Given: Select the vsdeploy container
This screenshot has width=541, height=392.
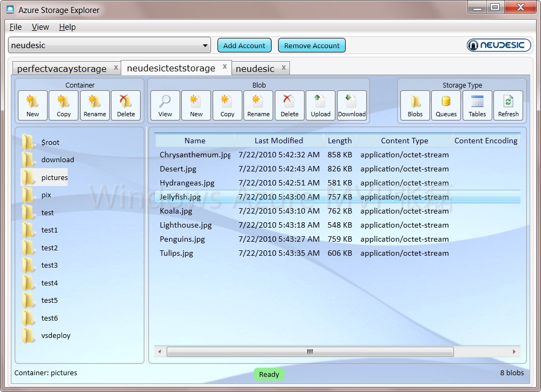Looking at the screenshot, I should pyautogui.click(x=46, y=335).
